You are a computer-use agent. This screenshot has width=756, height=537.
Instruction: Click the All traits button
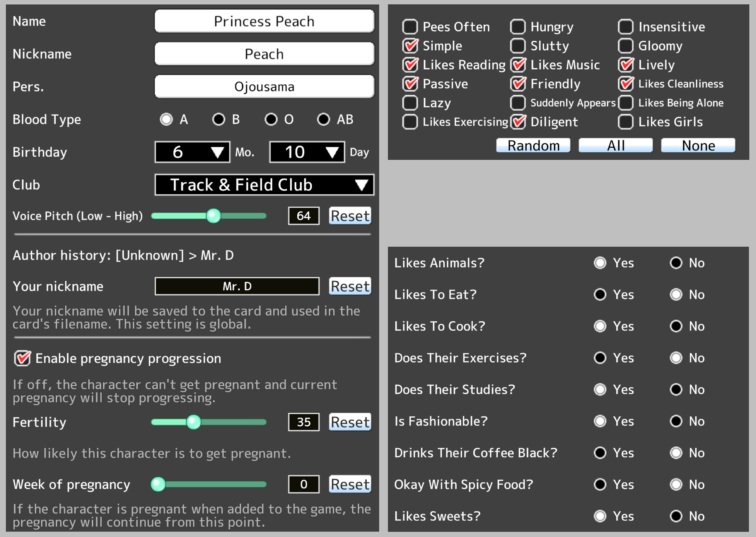pos(616,145)
